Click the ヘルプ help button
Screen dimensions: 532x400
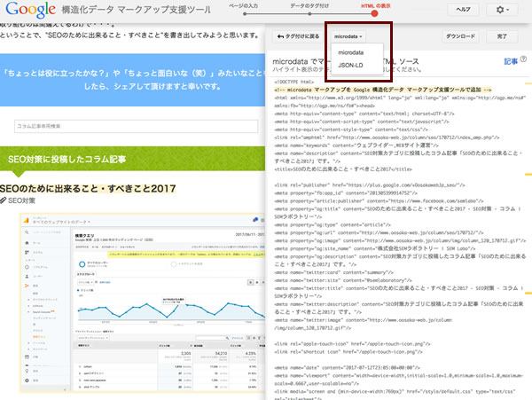pyautogui.click(x=463, y=10)
